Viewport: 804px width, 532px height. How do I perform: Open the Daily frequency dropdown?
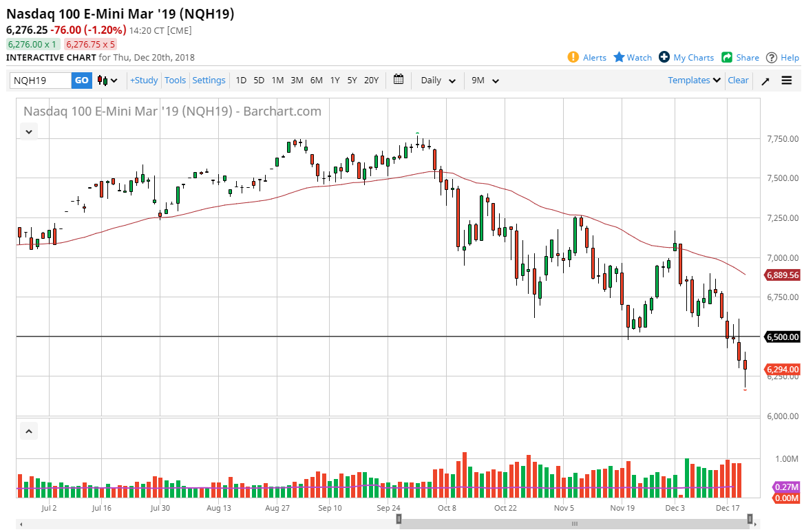click(437, 80)
